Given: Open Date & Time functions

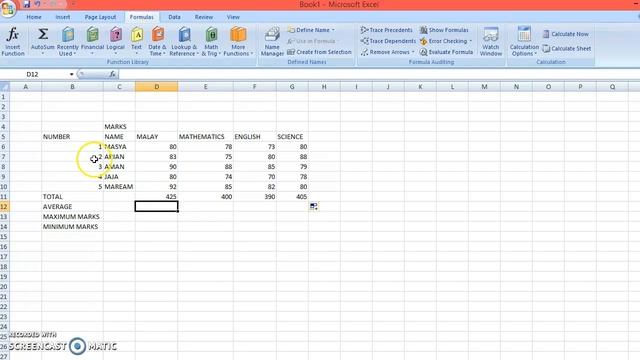Looking at the screenshot, I should [x=158, y=41].
